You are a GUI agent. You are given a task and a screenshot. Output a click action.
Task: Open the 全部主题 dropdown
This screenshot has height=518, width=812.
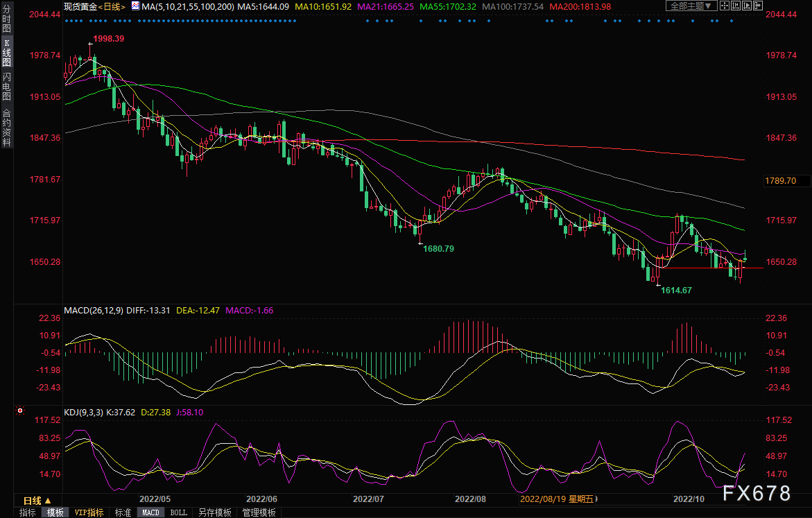(691, 6)
